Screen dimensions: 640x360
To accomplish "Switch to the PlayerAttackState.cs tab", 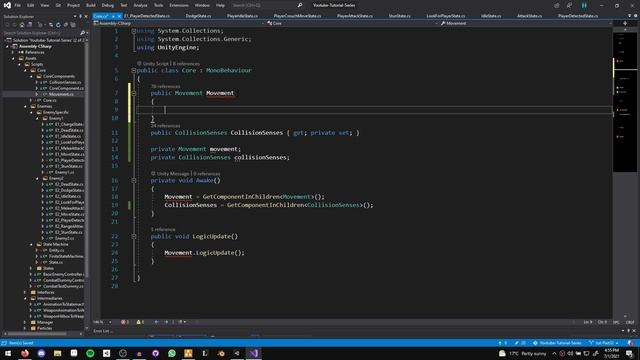I will 354,16.
